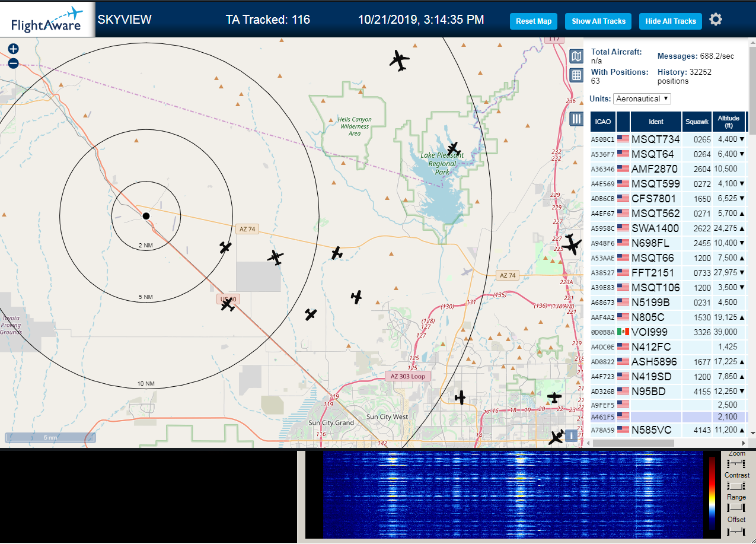756x544 pixels.
Task: Select the large aircraft at the top of the map
Action: [400, 60]
